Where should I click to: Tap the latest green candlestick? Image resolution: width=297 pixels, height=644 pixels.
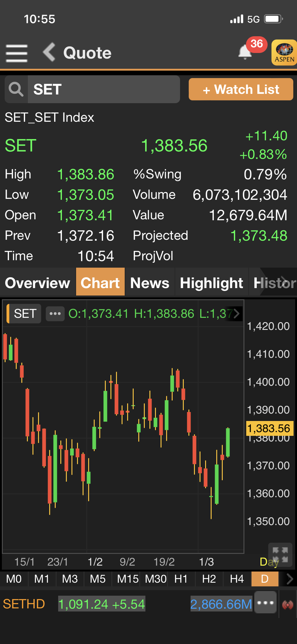click(228, 442)
